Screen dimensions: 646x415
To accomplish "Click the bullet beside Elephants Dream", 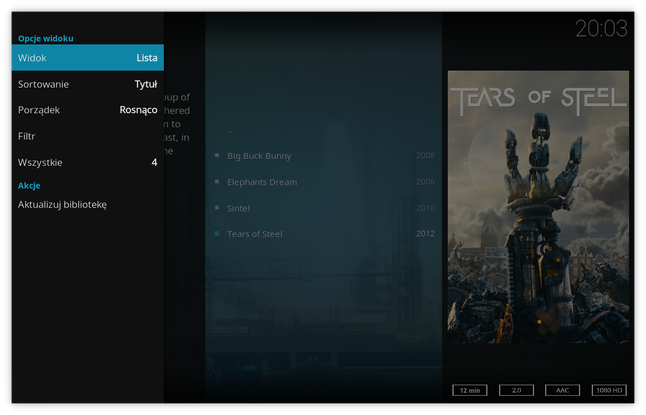I will [217, 181].
